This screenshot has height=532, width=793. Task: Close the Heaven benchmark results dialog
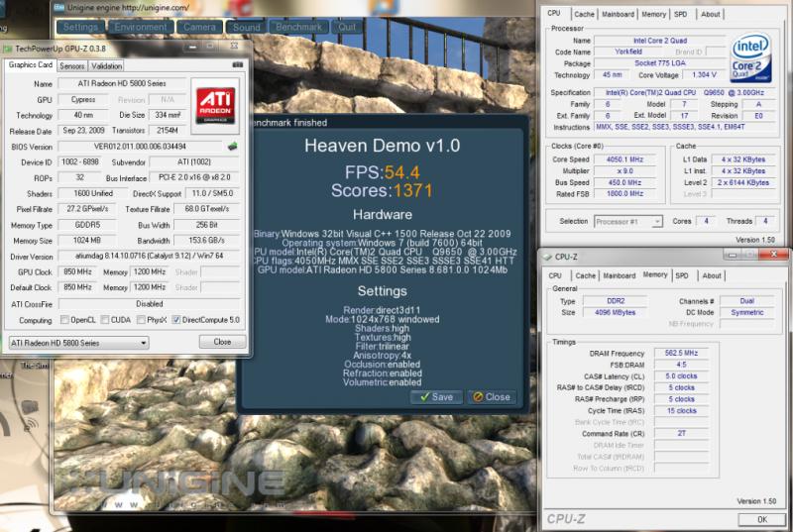pos(492,397)
